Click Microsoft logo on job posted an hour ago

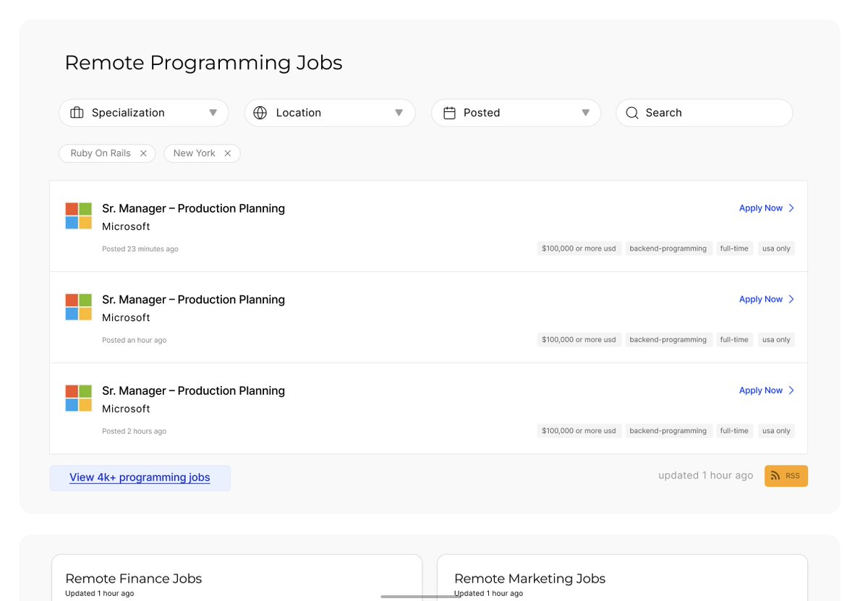click(79, 307)
